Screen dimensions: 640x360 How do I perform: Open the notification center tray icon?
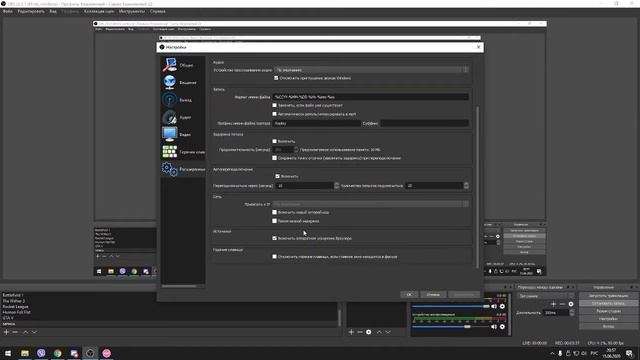(x=629, y=353)
